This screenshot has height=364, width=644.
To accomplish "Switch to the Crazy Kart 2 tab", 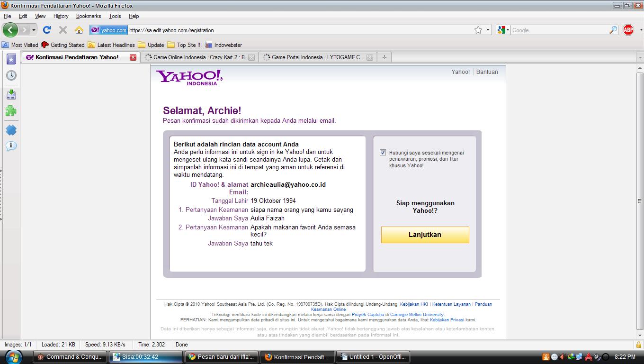I will click(x=199, y=57).
